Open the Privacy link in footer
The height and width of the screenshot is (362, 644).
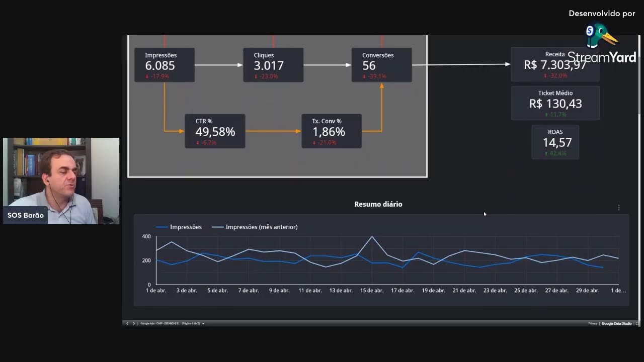pyautogui.click(x=593, y=323)
